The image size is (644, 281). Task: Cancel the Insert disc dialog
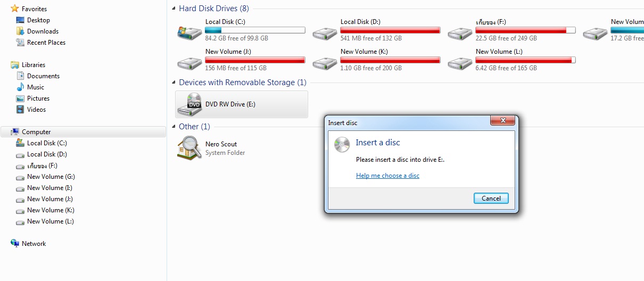pos(491,198)
